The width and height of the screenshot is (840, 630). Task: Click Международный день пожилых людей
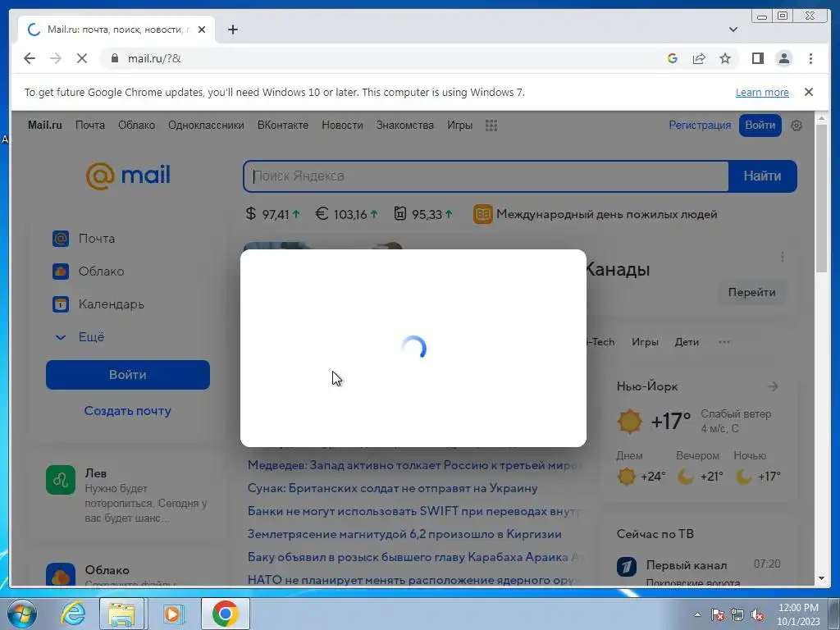point(606,214)
